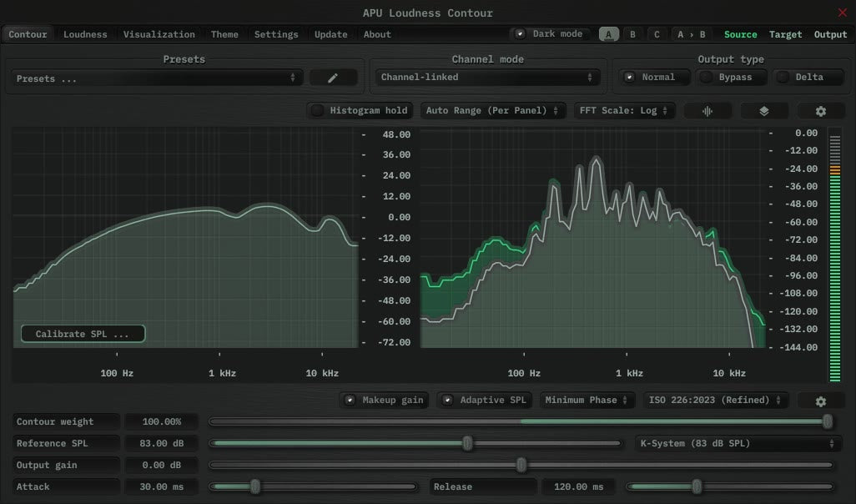The image size is (856, 504).
Task: Switch to the Theme tab
Action: [224, 34]
